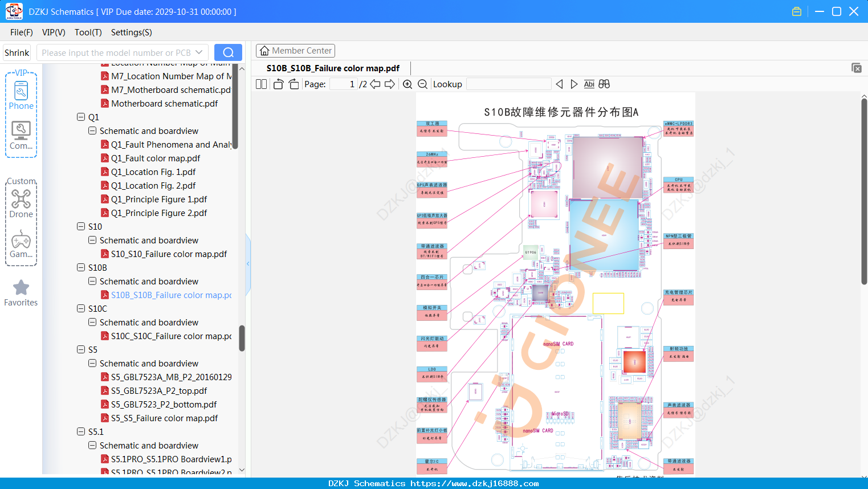Click the website link in status bar
Viewport: 868px width, 489px height.
475,483
